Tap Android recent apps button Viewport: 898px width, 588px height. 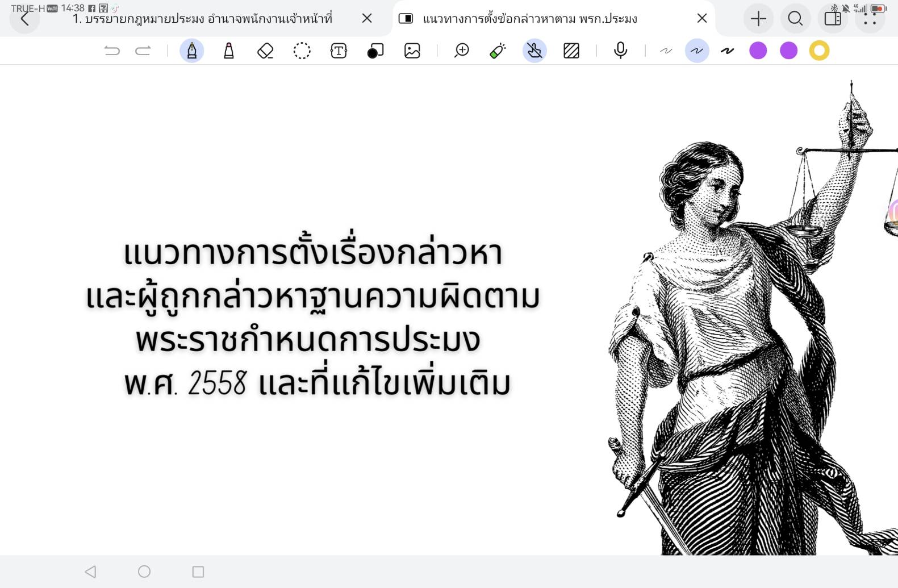[198, 572]
